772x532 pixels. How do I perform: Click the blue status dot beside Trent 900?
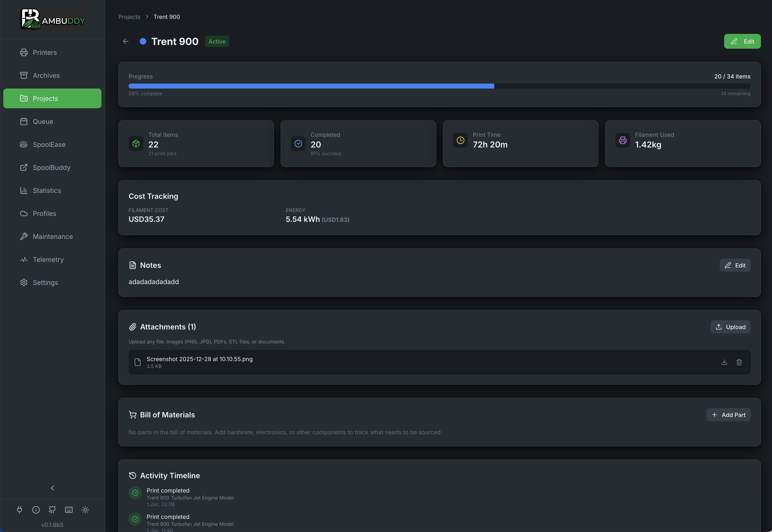click(142, 41)
